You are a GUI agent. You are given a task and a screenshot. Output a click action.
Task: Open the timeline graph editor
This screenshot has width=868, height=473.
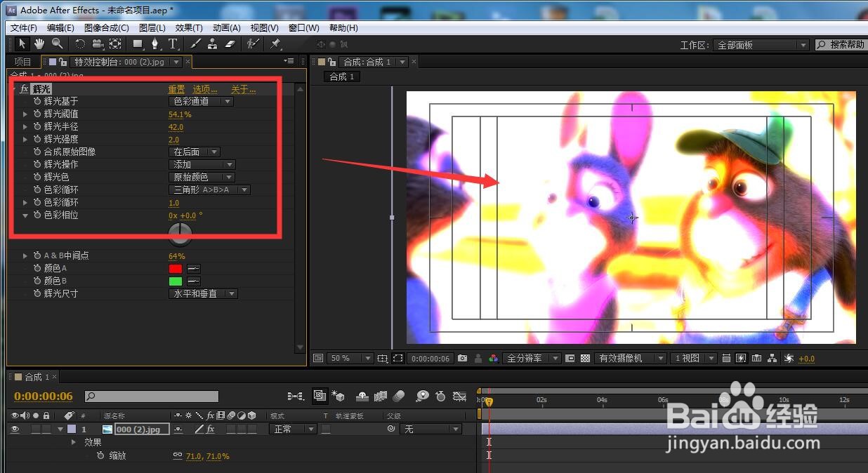459,396
